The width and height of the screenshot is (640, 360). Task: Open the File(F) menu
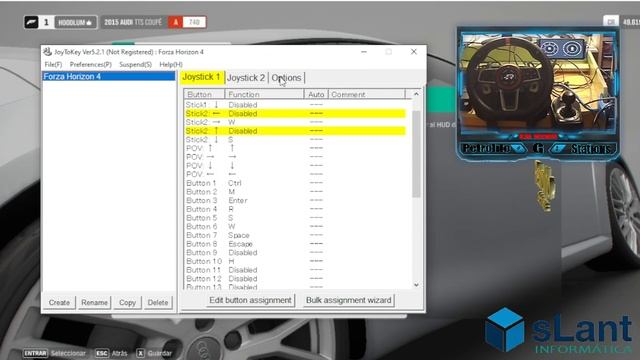[x=53, y=64]
